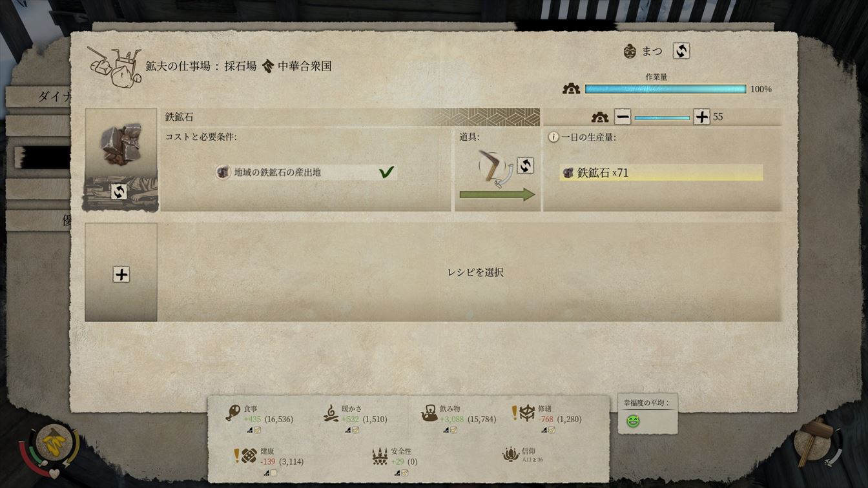
Task: Enable the unchecked checkbox under 健康
Action: (273, 473)
